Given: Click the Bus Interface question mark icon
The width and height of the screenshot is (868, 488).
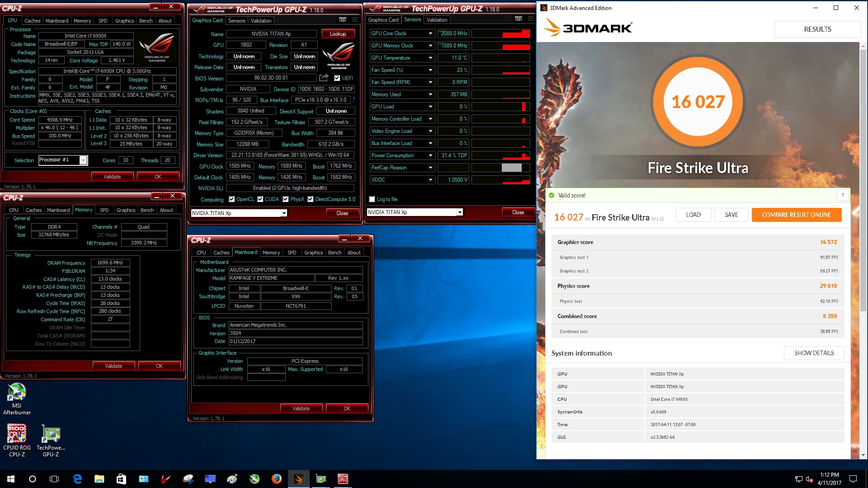Looking at the screenshot, I should 354,100.
